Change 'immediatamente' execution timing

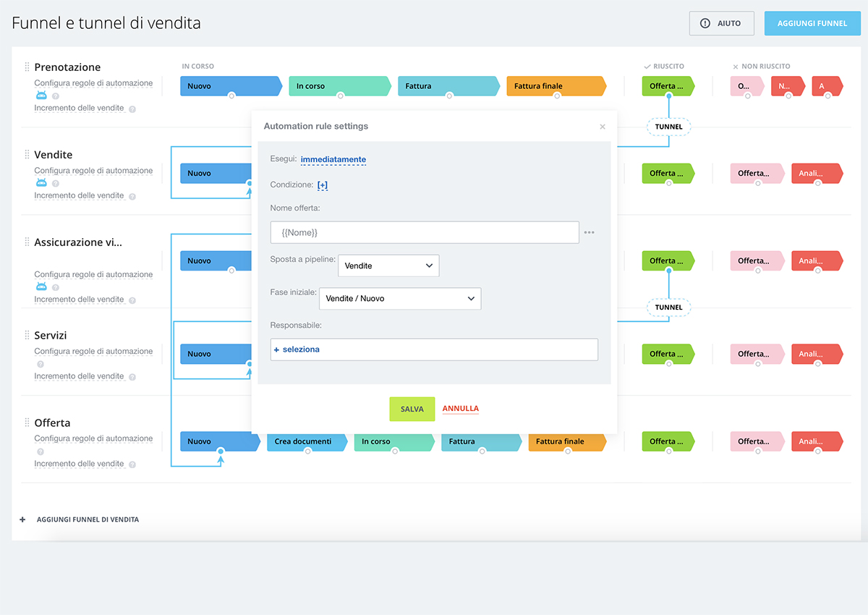(x=333, y=159)
